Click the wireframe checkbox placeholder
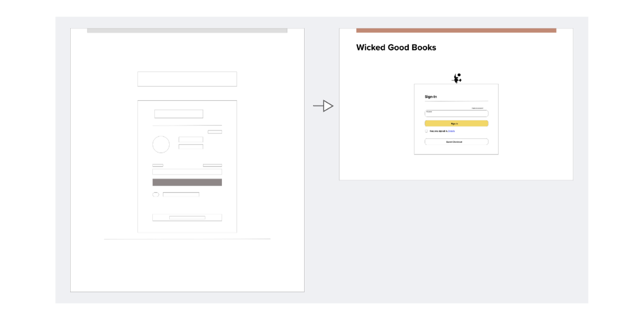Screen dimensions: 644x320 pos(155,195)
